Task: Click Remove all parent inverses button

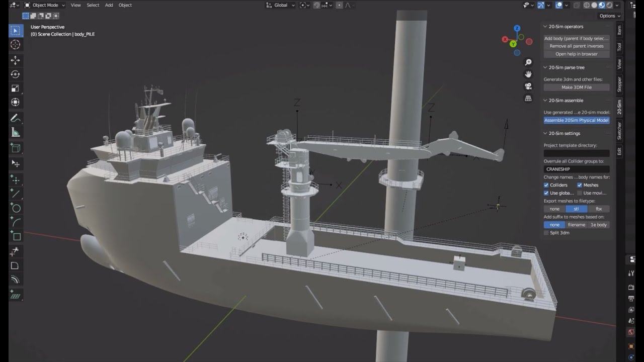Action: point(577,46)
